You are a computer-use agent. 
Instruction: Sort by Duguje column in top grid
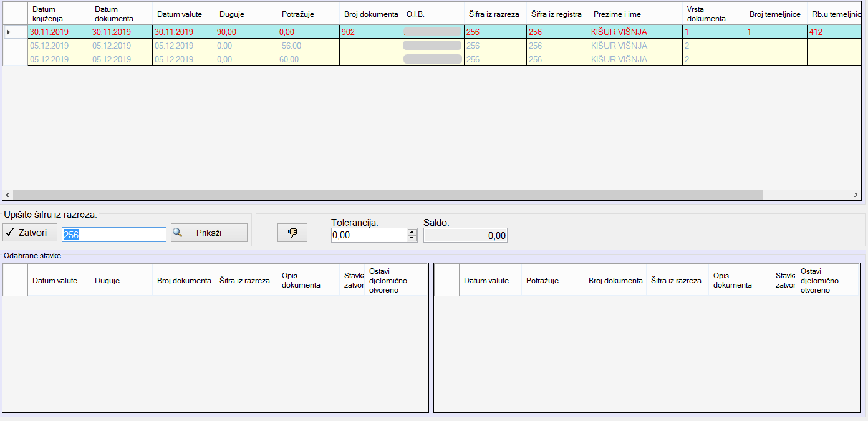click(x=246, y=14)
